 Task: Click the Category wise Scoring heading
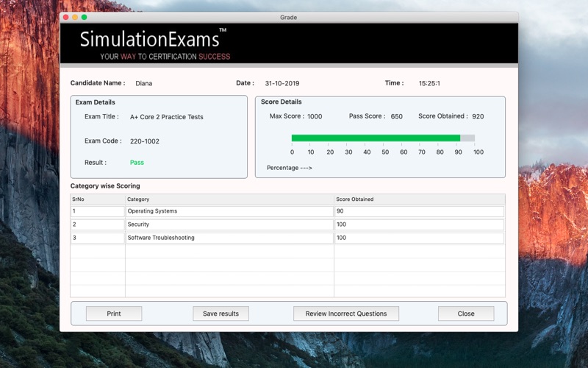(105, 186)
